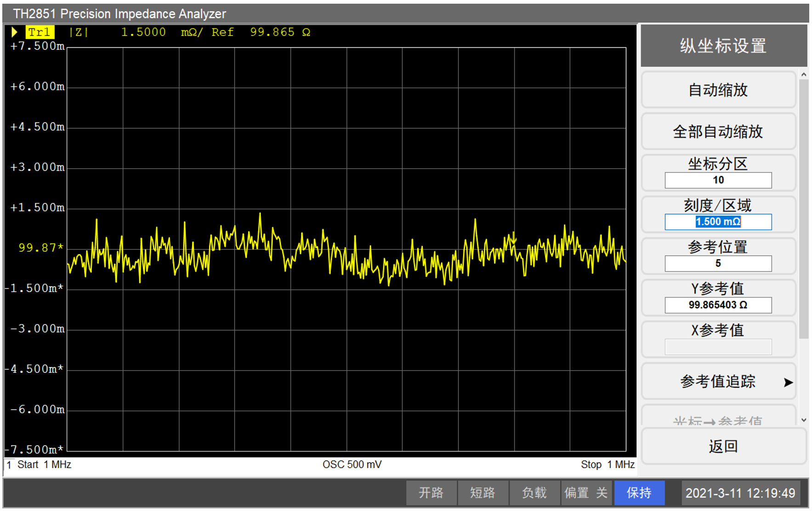Click the 99.87* reference axis label
Viewport: 812px width, 513px height.
(41, 248)
